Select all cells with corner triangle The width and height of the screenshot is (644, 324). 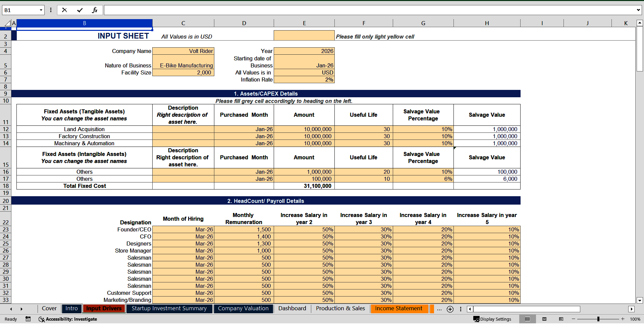[7, 23]
